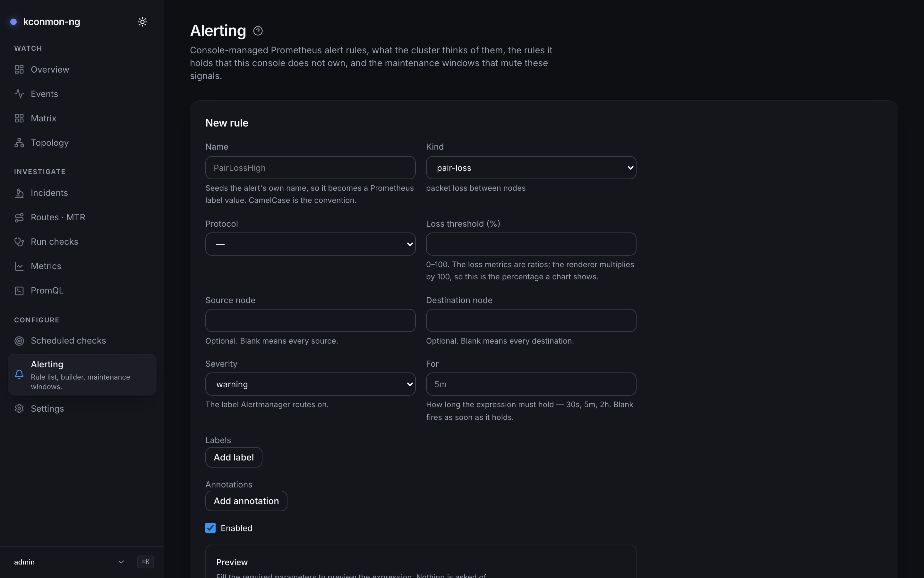Open Topology from the sidebar
Viewport: 924px width, 578px height.
point(82,143)
